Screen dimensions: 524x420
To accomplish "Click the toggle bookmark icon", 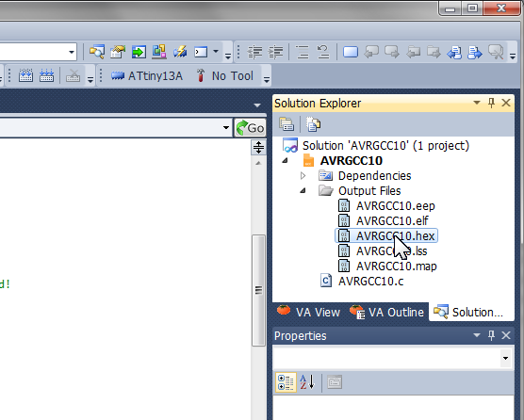I will (351, 52).
